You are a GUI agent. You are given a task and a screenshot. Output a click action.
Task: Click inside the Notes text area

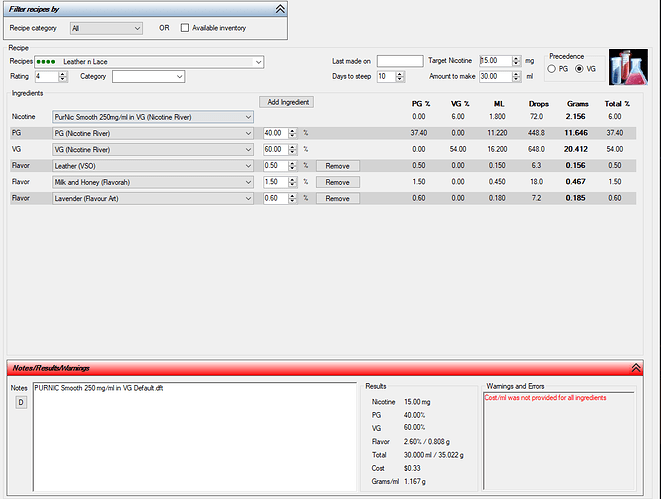195,437
